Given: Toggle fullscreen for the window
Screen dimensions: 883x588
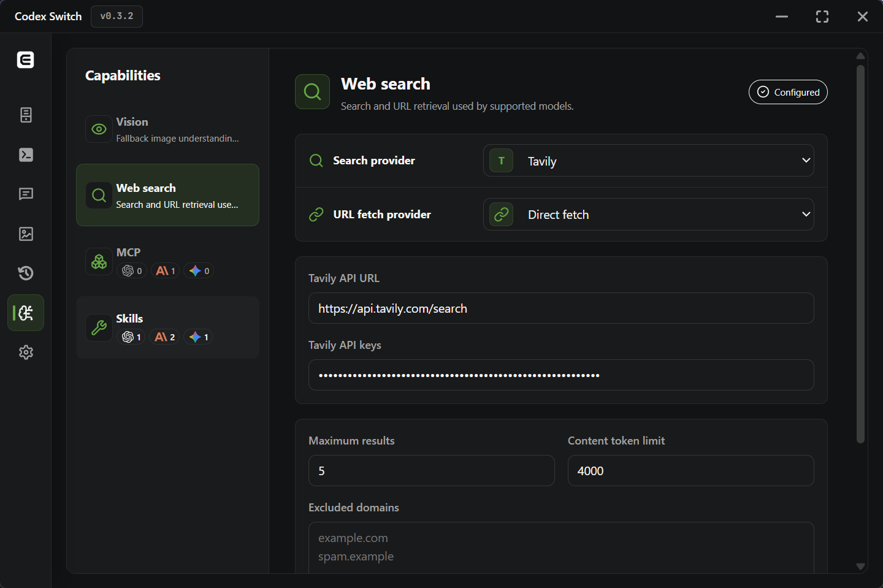Looking at the screenshot, I should pyautogui.click(x=822, y=17).
